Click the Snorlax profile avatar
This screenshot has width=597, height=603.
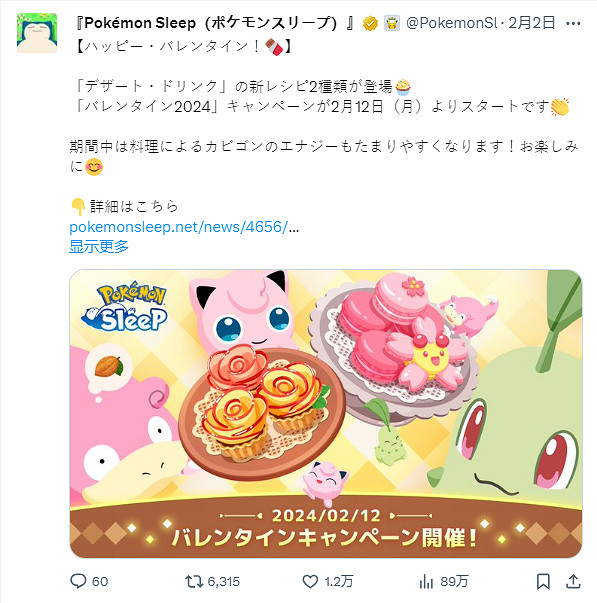[37, 33]
